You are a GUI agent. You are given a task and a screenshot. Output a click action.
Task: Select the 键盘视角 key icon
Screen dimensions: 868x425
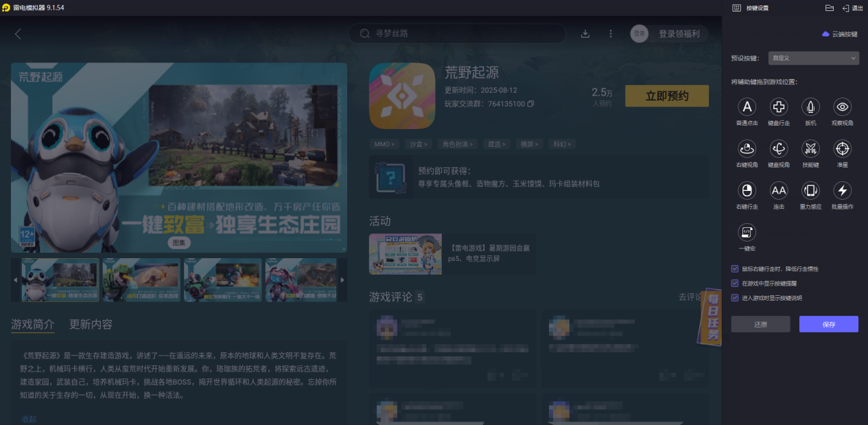pos(779,148)
